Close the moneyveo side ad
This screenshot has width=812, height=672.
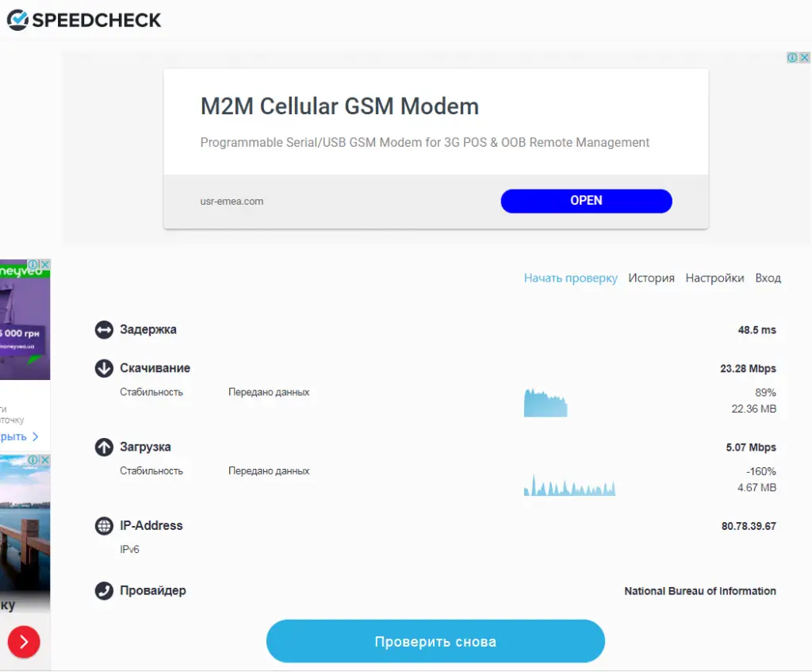click(x=45, y=264)
